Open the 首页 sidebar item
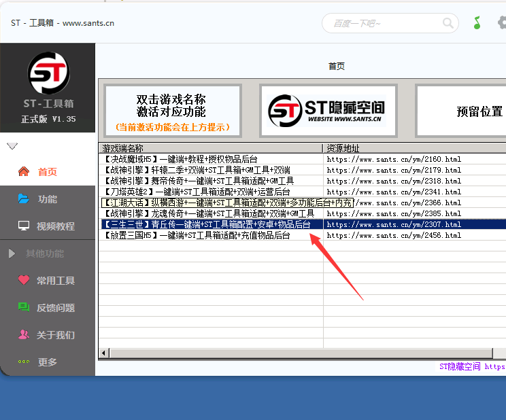The width and height of the screenshot is (506, 420). tap(48, 172)
